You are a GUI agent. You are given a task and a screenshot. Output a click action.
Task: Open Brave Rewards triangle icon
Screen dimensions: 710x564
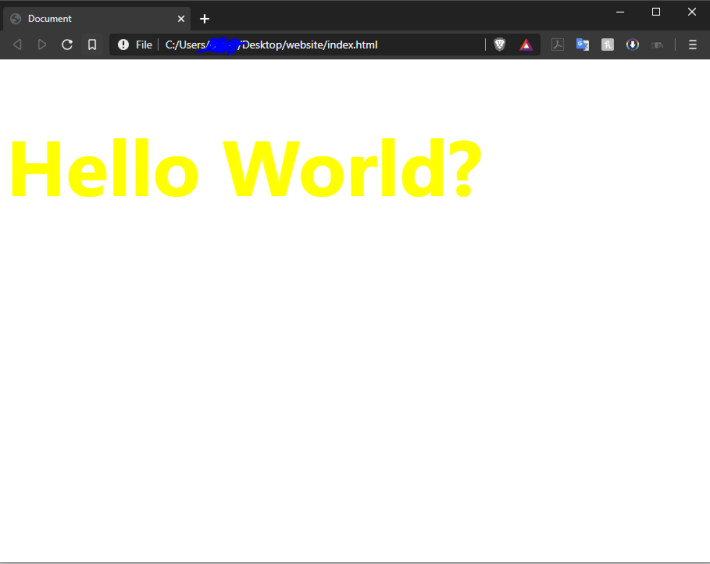tap(526, 44)
